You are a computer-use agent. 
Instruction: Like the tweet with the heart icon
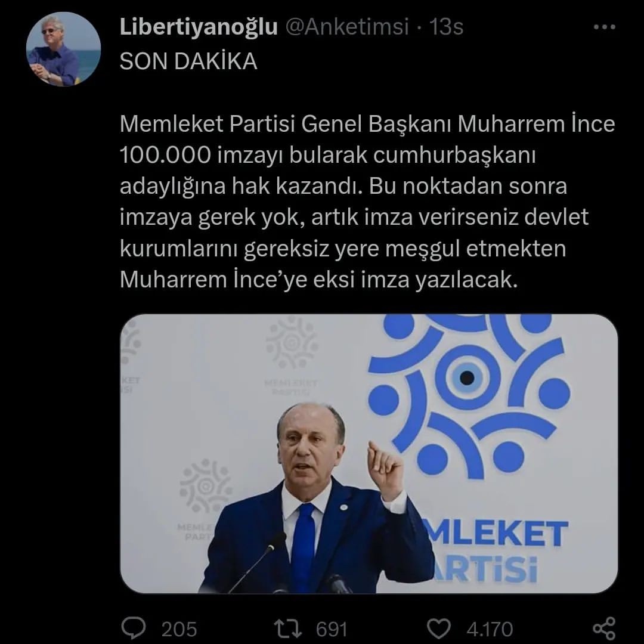(439, 628)
